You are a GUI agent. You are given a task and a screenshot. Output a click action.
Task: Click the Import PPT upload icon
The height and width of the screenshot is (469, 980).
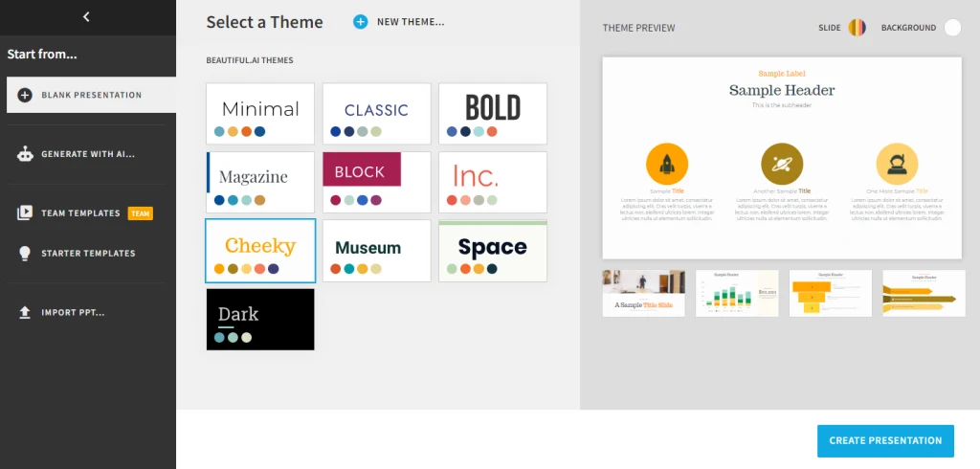[24, 312]
